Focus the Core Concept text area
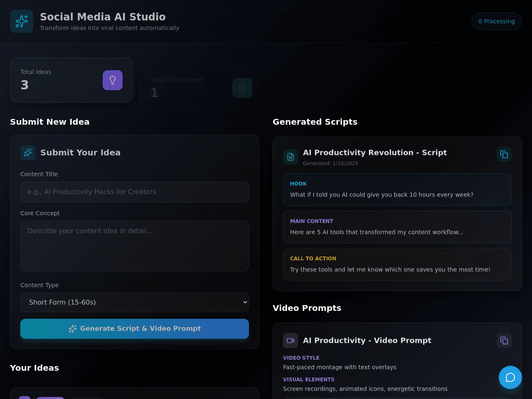Image resolution: width=532 pixels, height=399 pixels. tap(135, 246)
